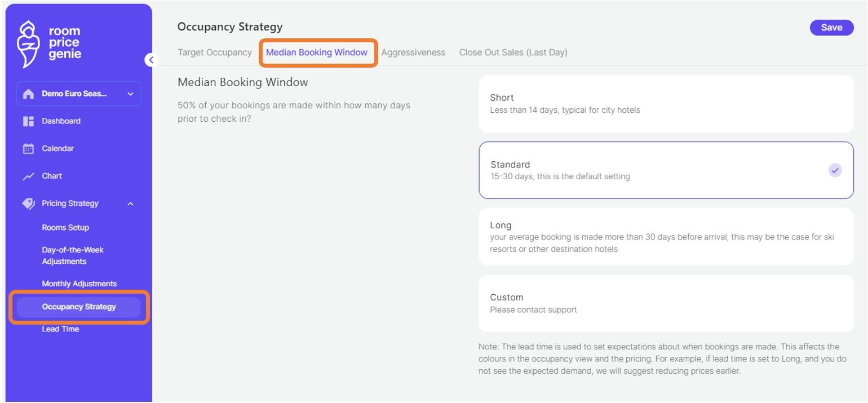The height and width of the screenshot is (403, 868).
Task: Switch to the Target Occupancy tab
Action: point(215,52)
